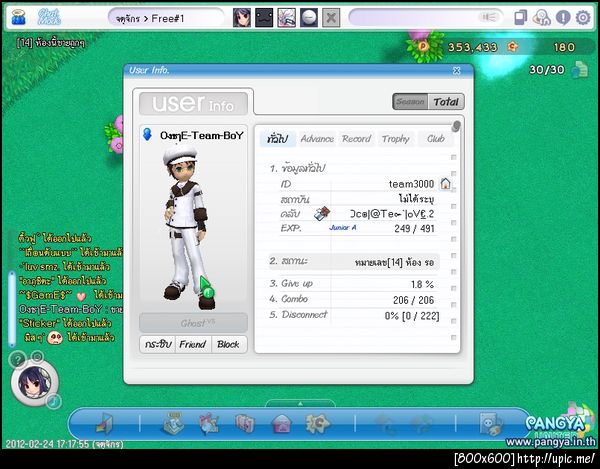
Task: Click the document icon beside 30/30
Action: coord(580,70)
